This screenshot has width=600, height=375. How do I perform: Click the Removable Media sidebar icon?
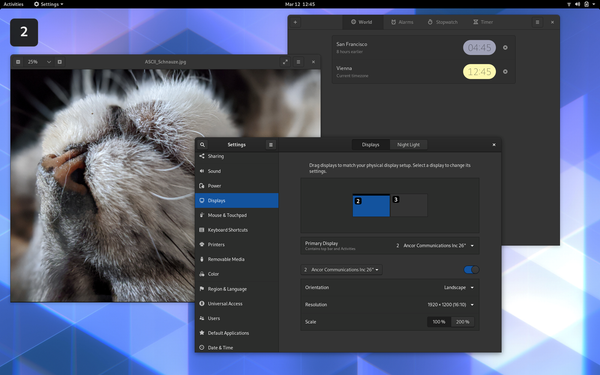202,259
